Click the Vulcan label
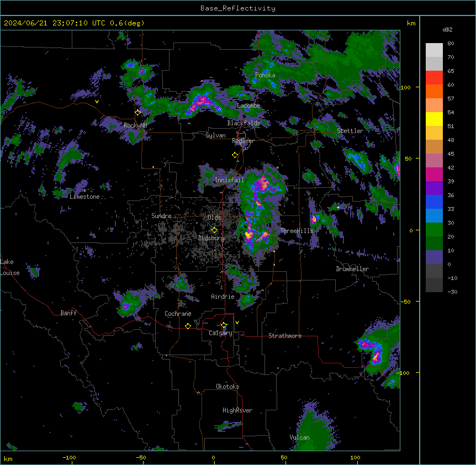The image size is (476, 465). point(300,437)
